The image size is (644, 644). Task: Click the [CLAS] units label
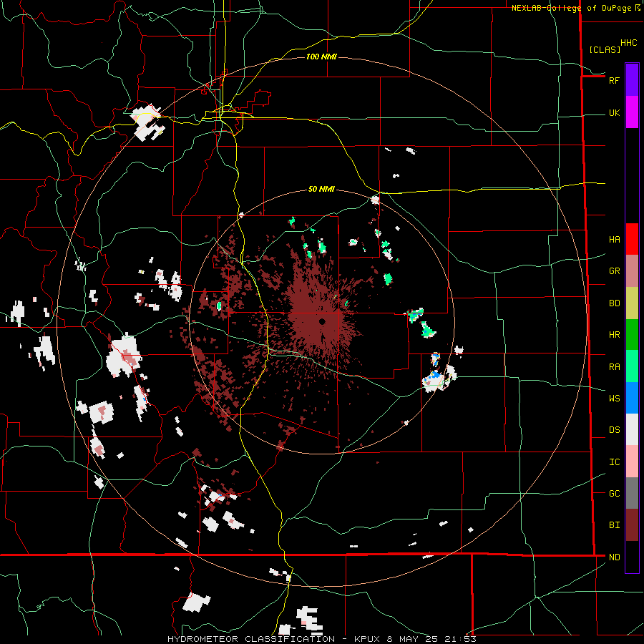tap(605, 50)
